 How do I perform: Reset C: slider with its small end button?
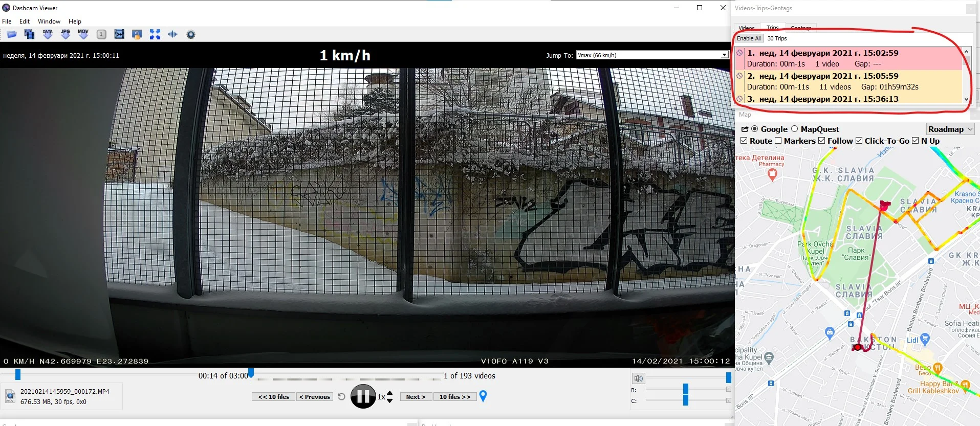[729, 400]
